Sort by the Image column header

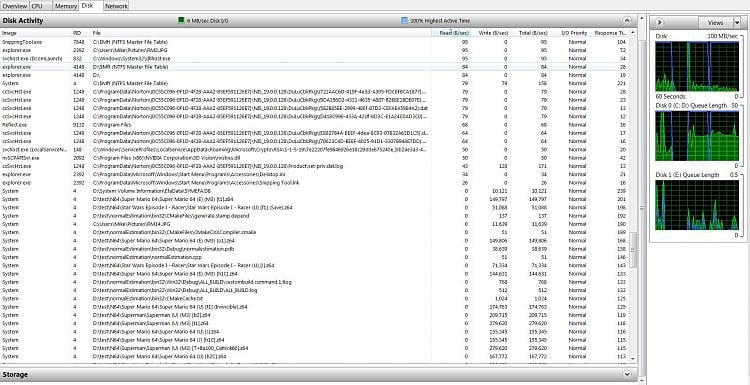tap(36, 33)
